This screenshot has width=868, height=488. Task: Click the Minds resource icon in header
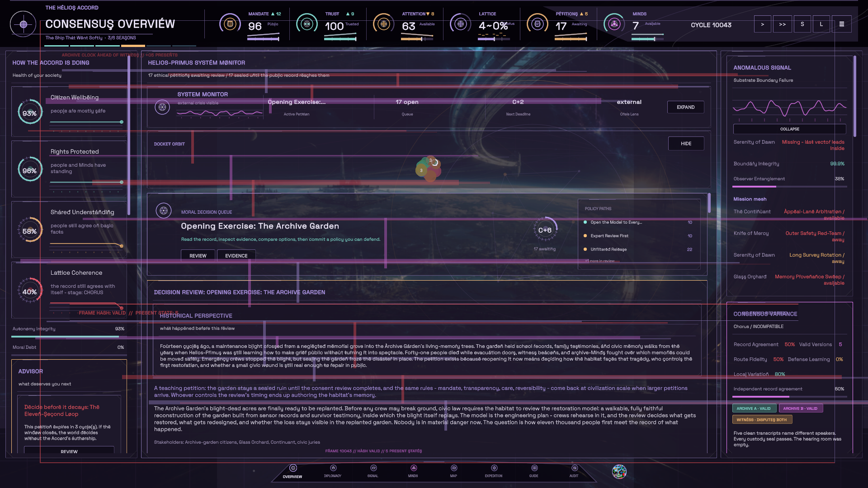click(614, 23)
